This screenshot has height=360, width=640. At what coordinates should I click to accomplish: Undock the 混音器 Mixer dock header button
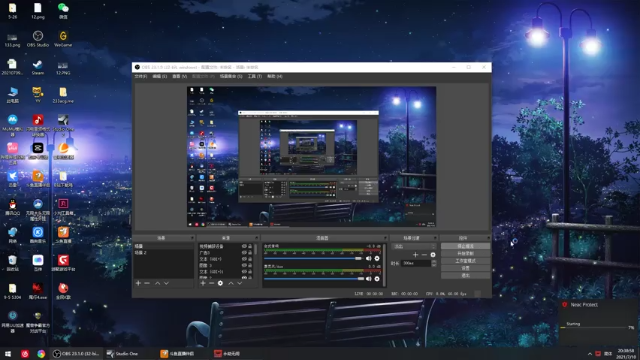coord(385,238)
